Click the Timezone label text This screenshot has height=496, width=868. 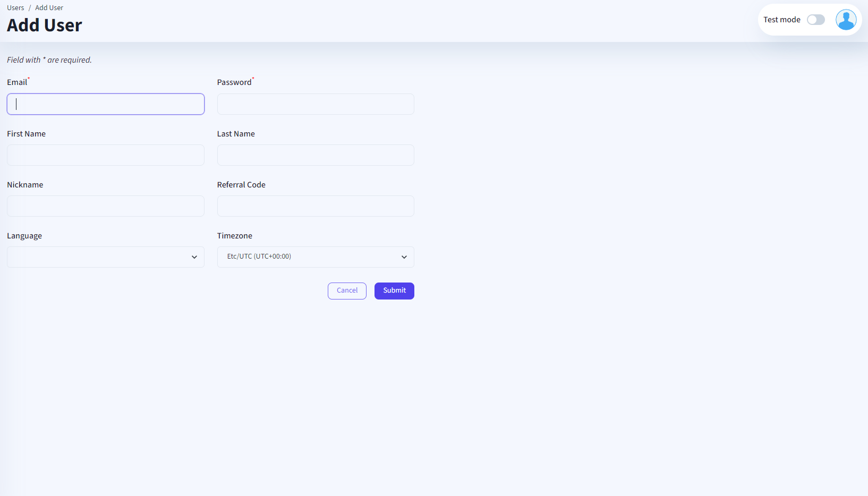[234, 236]
